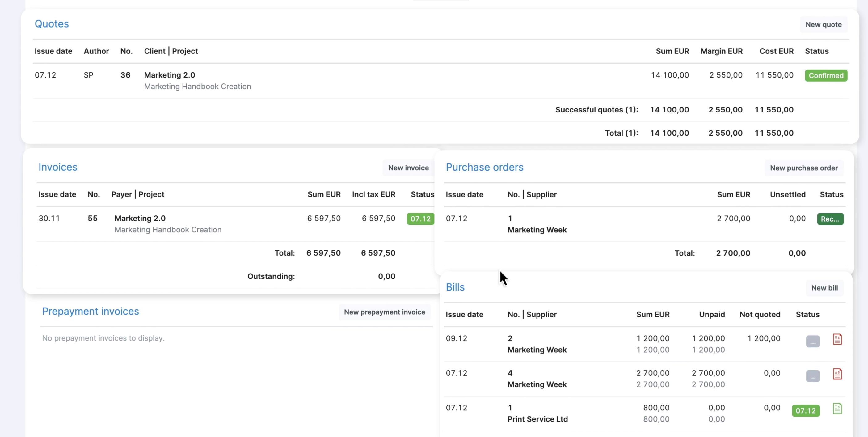Click the Incl tax EUR column header
The height and width of the screenshot is (437, 868).
point(374,195)
